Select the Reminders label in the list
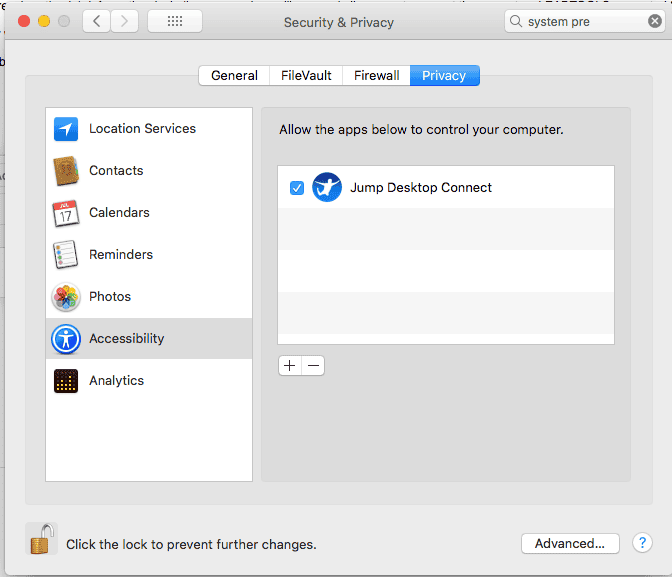This screenshot has height=577, width=672. point(121,255)
